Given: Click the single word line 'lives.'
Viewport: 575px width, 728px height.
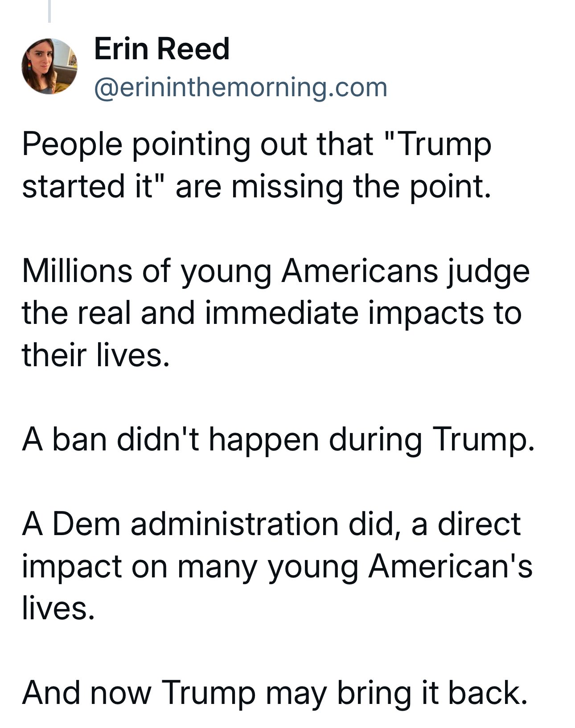Looking at the screenshot, I should point(59,608).
